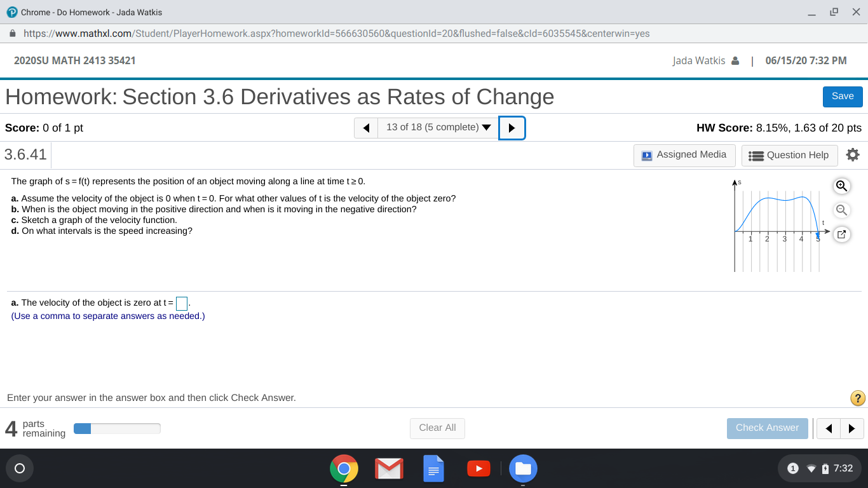Viewport: 868px width, 488px height.
Task: Click the yellow help question mark icon
Action: [x=857, y=398]
